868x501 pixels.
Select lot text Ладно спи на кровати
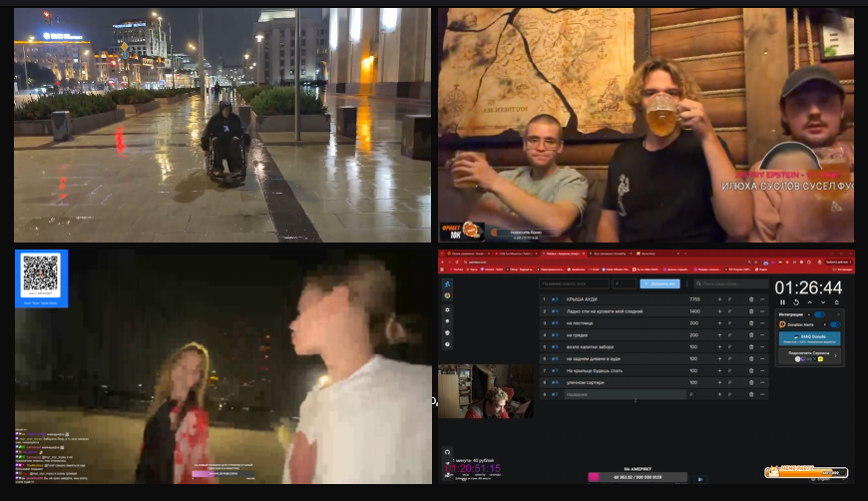click(594, 311)
